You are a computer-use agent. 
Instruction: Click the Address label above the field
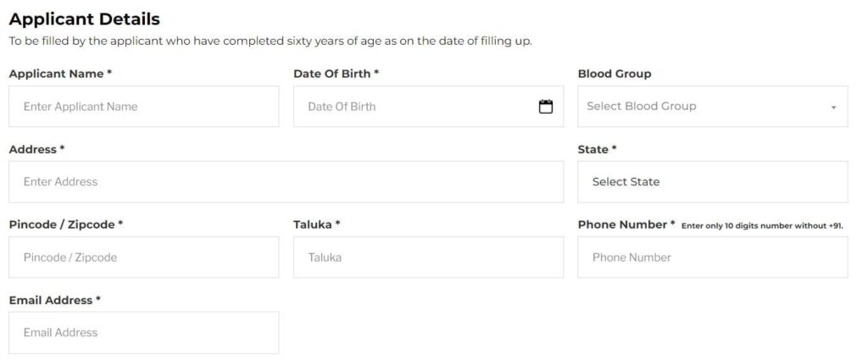pyautogui.click(x=33, y=149)
